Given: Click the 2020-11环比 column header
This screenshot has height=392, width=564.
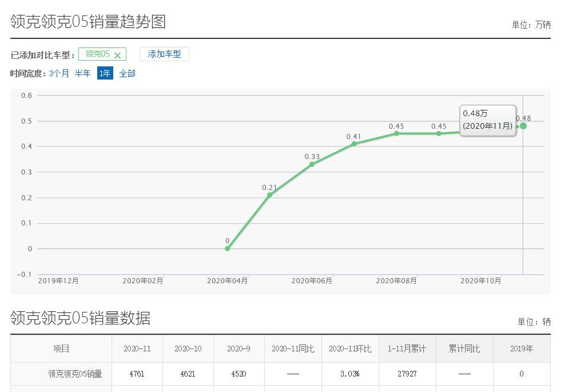Looking at the screenshot, I should 350,349.
